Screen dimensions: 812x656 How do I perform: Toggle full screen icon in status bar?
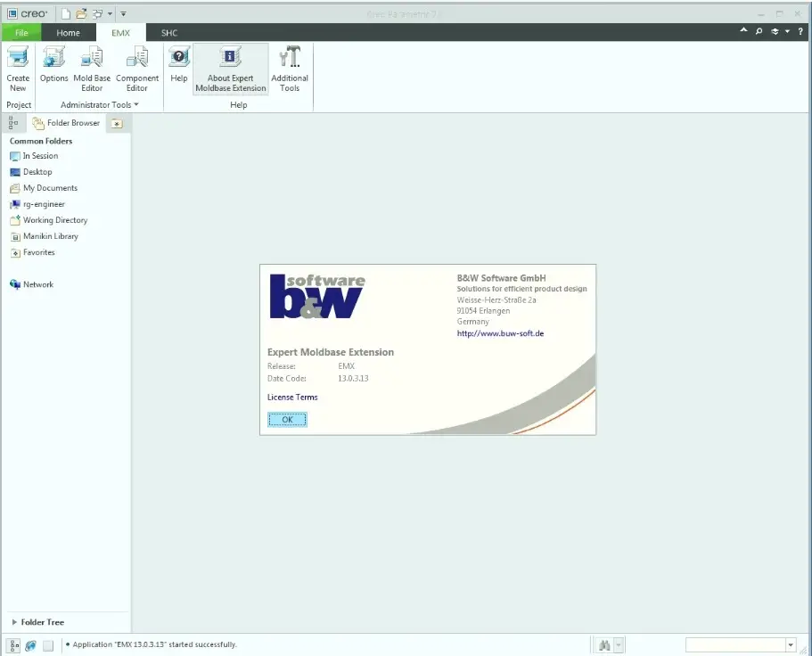click(48, 645)
